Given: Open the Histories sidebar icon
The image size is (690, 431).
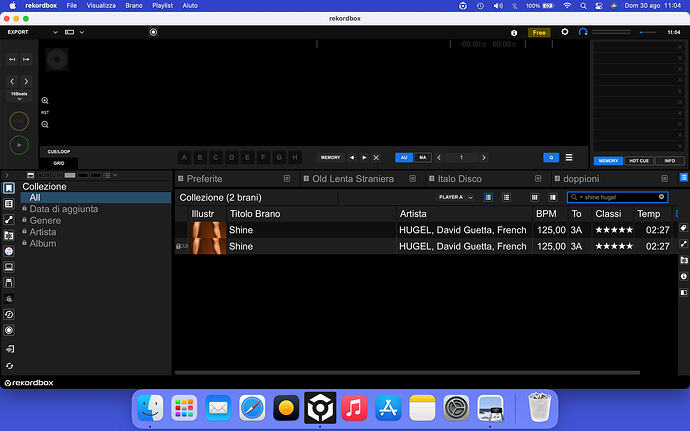Looking at the screenshot, I should pos(9,314).
